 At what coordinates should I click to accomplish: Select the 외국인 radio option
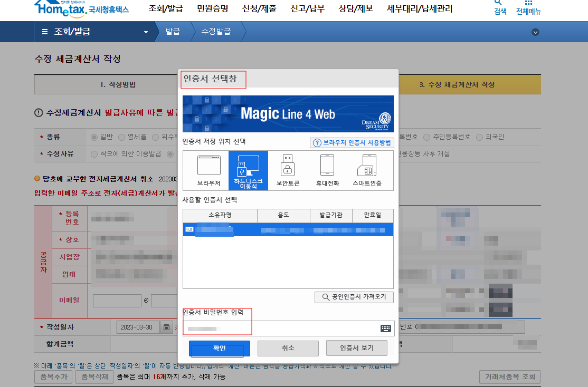pos(479,137)
